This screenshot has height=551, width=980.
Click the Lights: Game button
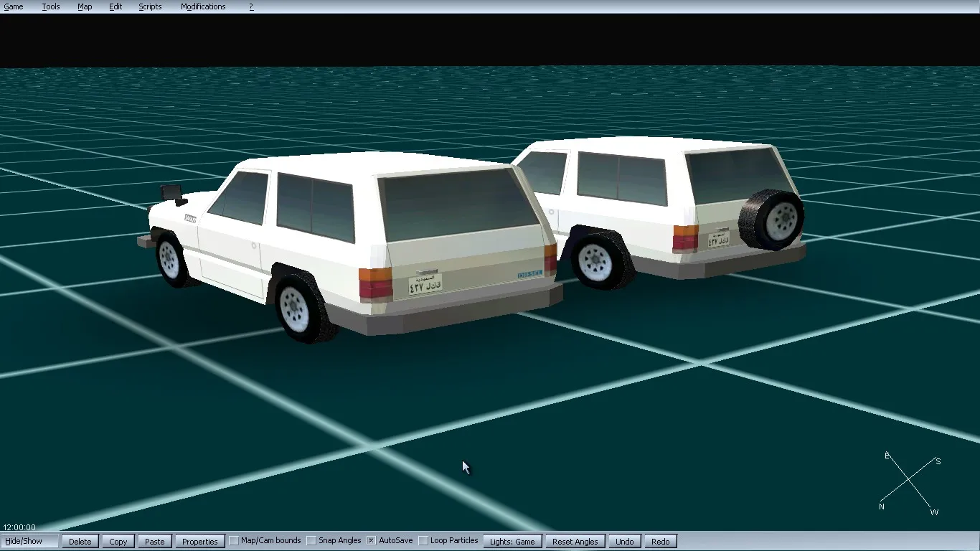point(512,541)
